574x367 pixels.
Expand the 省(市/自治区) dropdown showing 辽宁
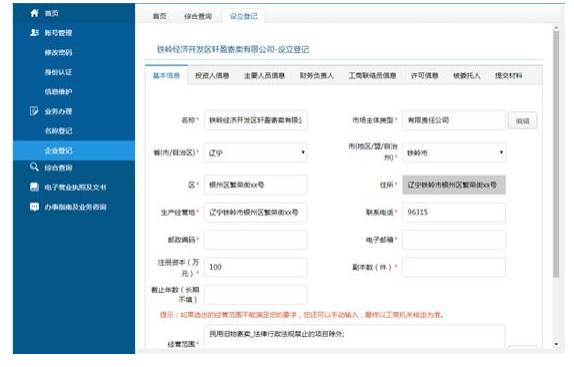point(256,153)
